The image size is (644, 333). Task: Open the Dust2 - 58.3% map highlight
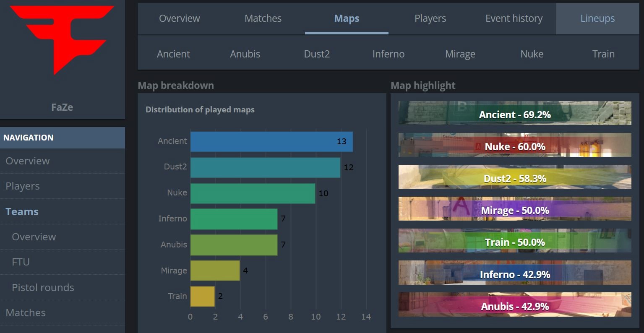[515, 177]
